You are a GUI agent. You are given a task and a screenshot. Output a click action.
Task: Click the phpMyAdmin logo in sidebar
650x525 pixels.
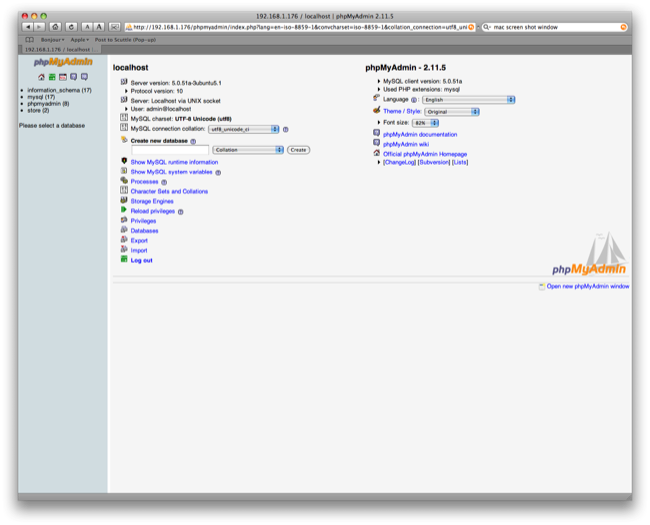pyautogui.click(x=63, y=62)
